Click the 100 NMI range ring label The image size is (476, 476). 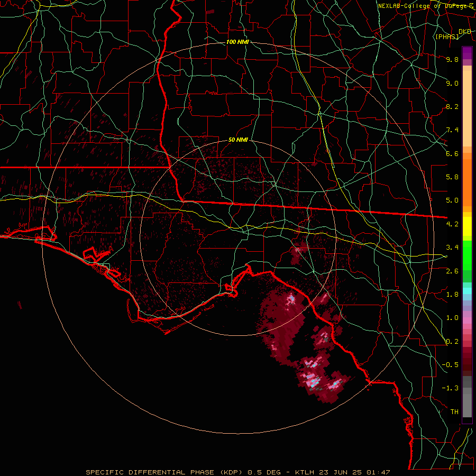(x=237, y=42)
